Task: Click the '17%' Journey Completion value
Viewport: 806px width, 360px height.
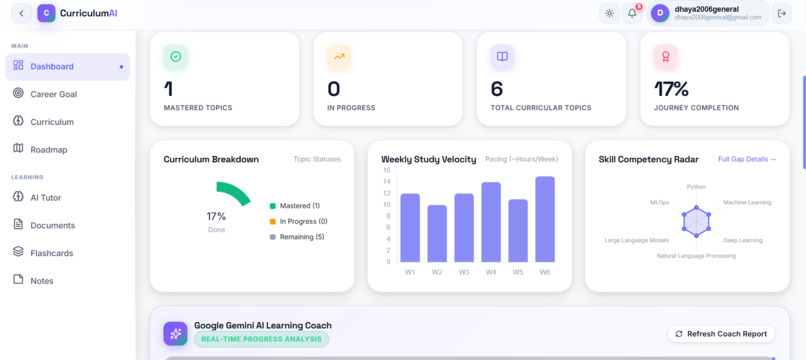Action: [x=671, y=89]
